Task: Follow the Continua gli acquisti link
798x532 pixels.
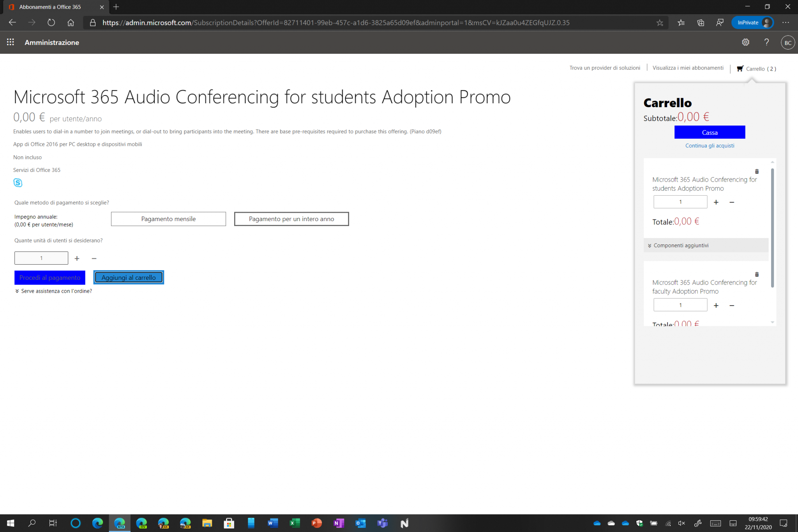Action: [x=710, y=145]
